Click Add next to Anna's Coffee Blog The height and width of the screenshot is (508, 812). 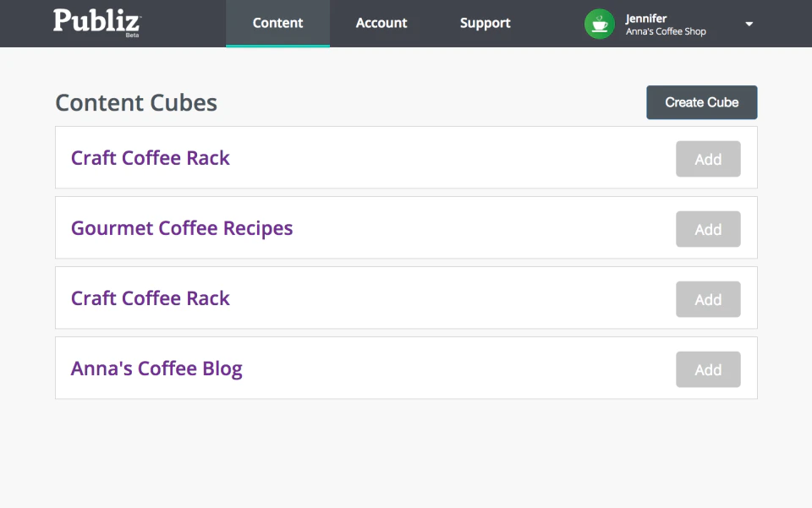click(708, 369)
